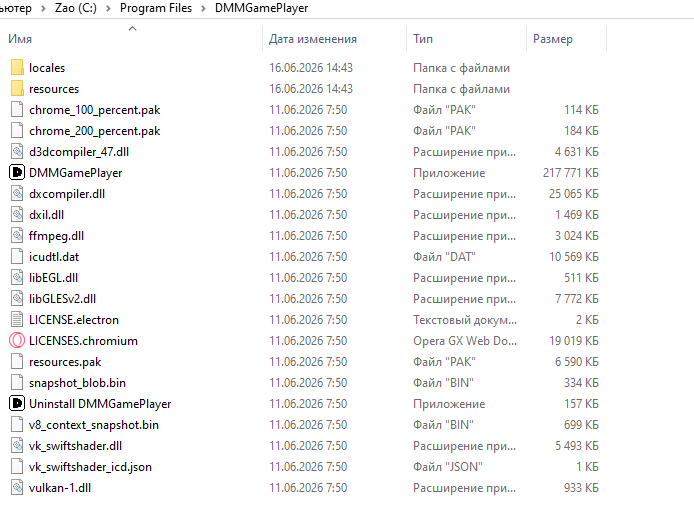Click the 217 771 КБ size value

(x=571, y=173)
